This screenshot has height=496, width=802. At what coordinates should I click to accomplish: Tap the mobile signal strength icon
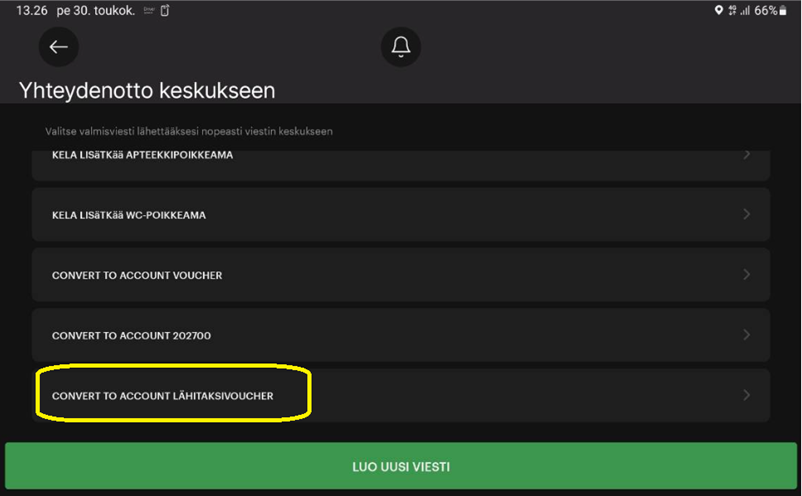pos(745,10)
